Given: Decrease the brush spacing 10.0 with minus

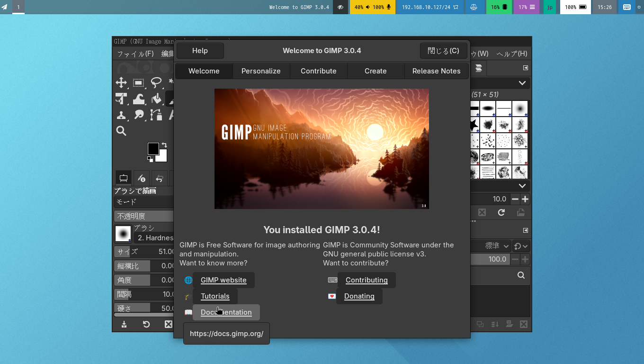Looking at the screenshot, I should pyautogui.click(x=514, y=199).
